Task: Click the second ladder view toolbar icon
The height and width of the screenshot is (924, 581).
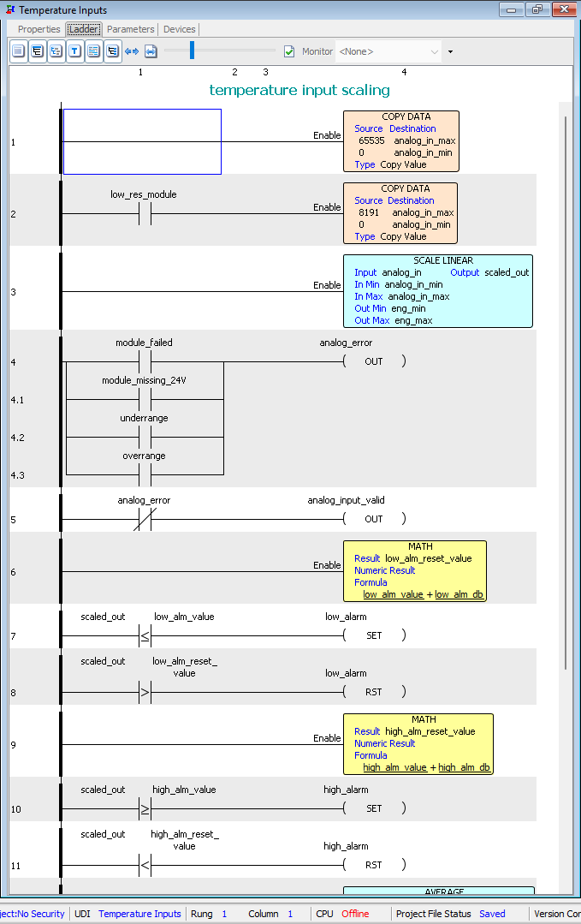Action: 38,51
